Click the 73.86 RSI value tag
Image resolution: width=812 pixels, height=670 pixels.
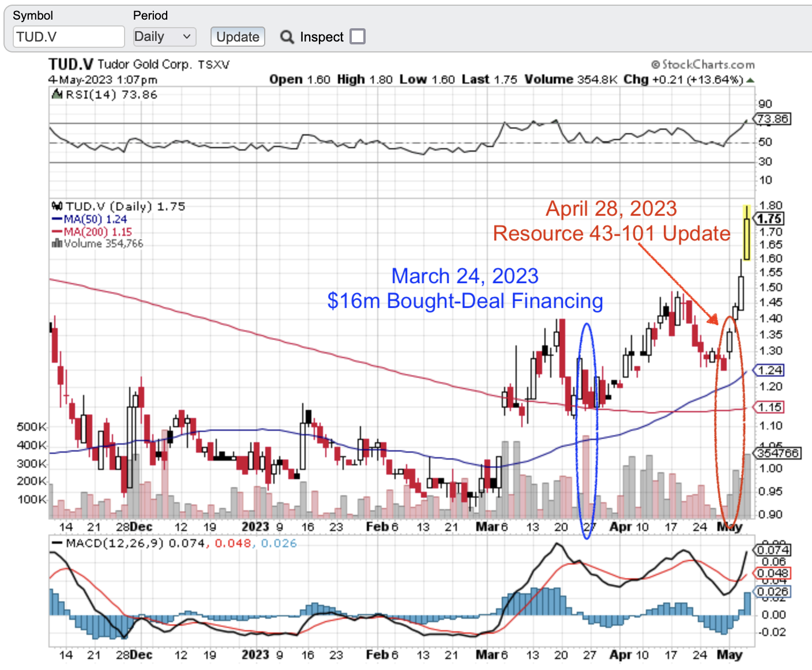click(x=773, y=119)
